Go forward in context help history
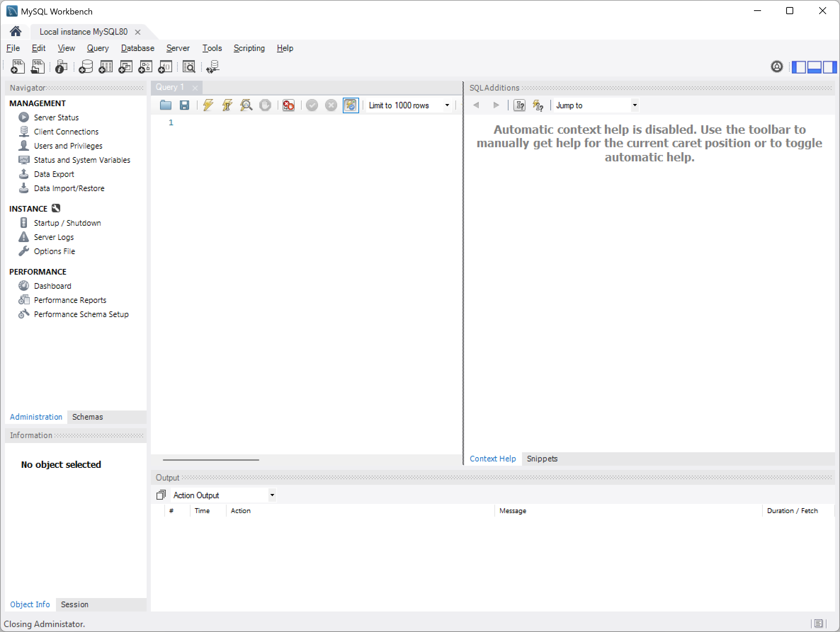Screen dimensions: 840x632 pos(496,105)
